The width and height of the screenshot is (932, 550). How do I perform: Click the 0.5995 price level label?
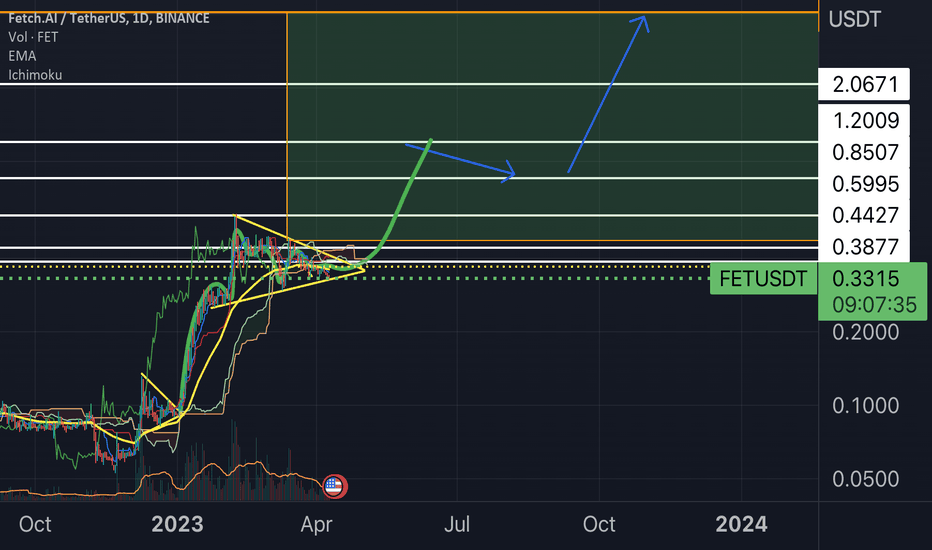[x=864, y=184]
